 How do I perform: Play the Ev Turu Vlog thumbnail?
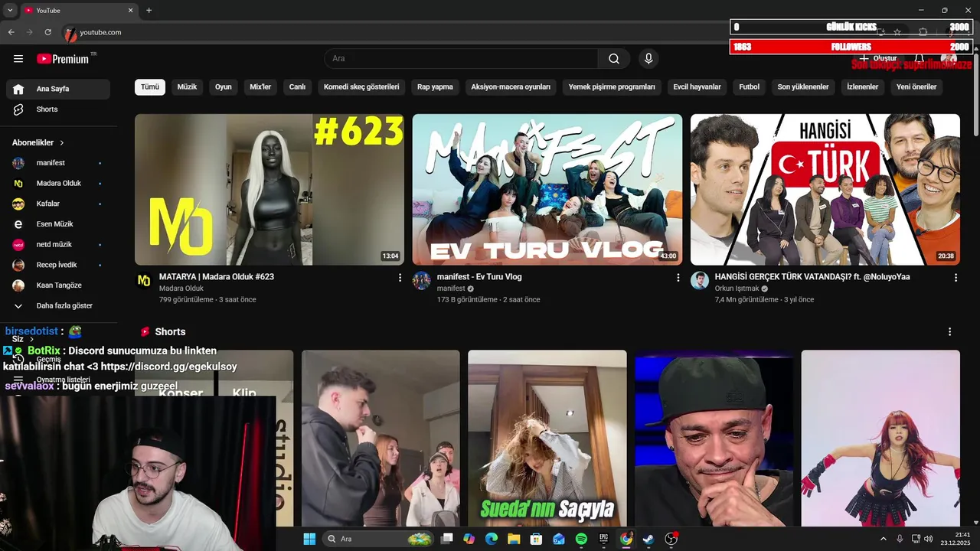547,190
